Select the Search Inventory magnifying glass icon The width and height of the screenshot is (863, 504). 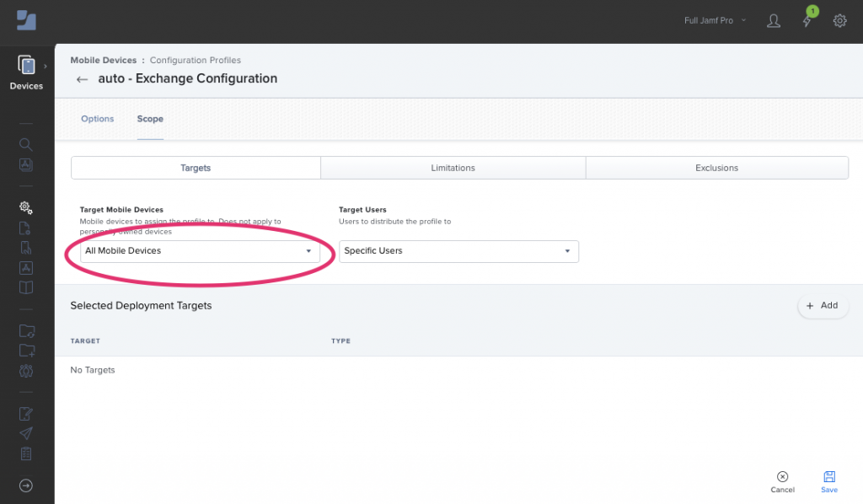coord(25,144)
